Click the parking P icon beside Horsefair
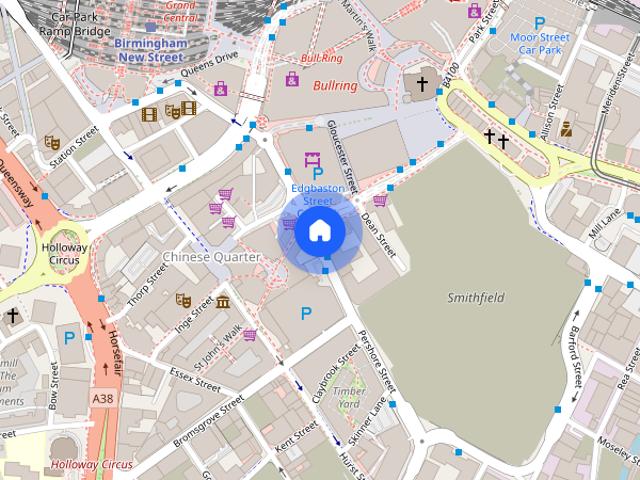The image size is (640, 480). coord(69,338)
